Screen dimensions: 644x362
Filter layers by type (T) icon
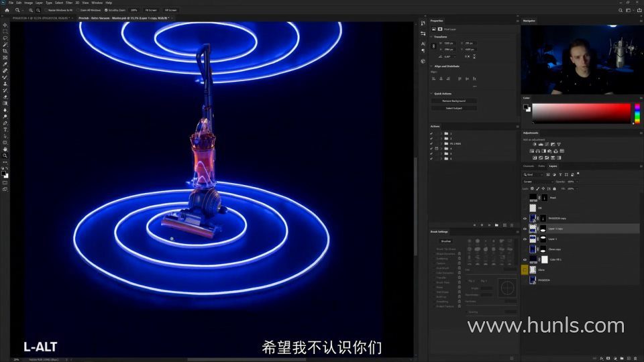[x=561, y=174]
